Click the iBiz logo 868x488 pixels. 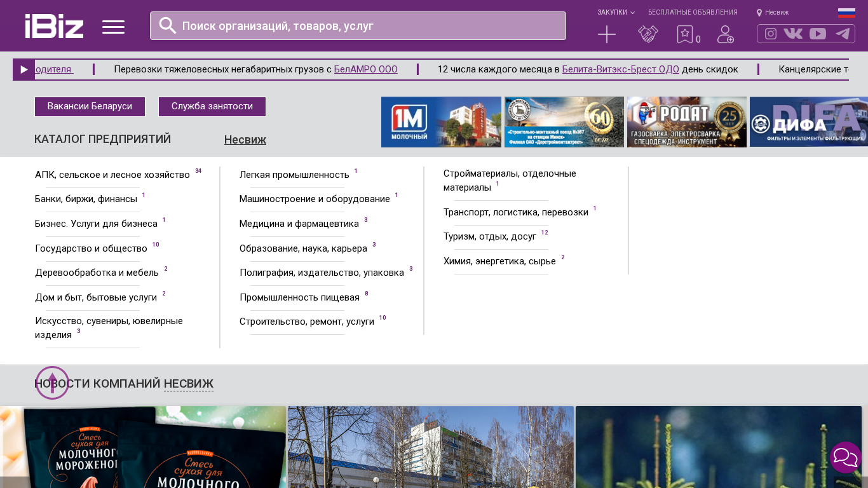click(54, 26)
